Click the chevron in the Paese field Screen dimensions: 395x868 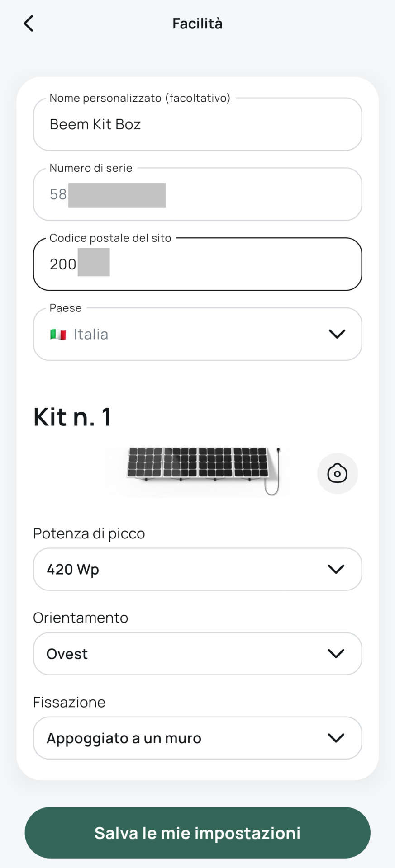point(337,334)
